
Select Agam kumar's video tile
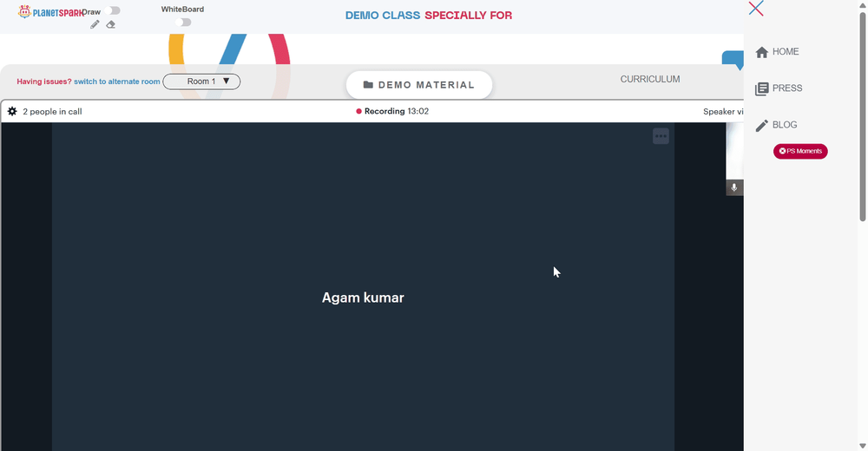(x=363, y=287)
